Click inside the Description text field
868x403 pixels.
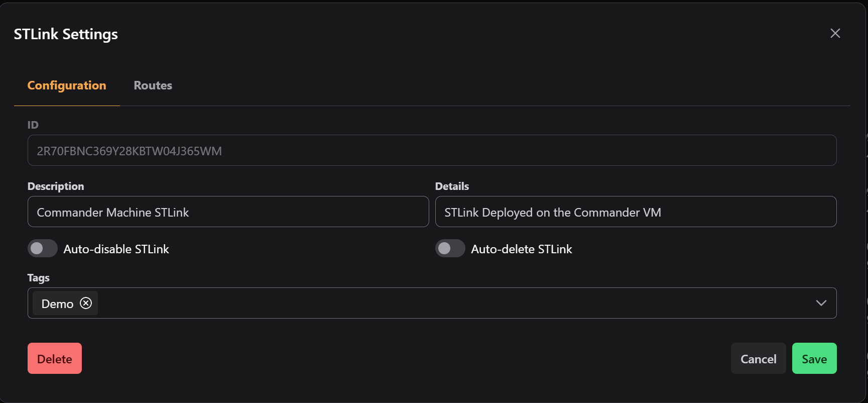(x=228, y=212)
